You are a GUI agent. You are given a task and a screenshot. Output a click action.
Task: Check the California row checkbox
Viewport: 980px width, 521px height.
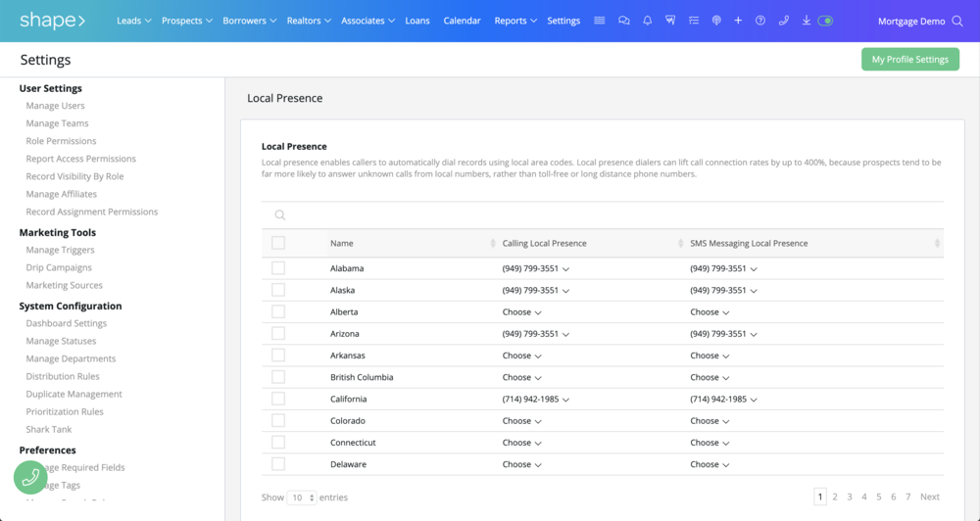(x=278, y=399)
